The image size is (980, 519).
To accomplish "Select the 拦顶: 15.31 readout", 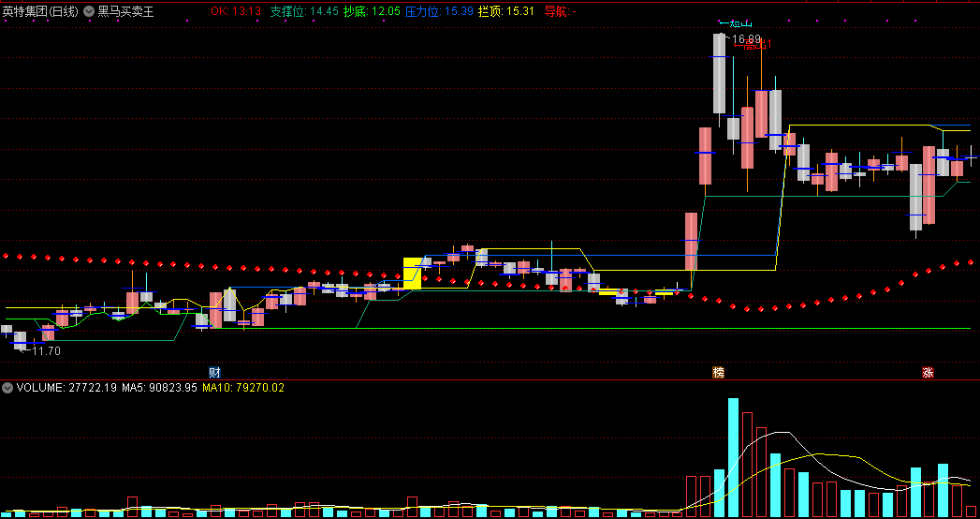I will pyautogui.click(x=506, y=11).
